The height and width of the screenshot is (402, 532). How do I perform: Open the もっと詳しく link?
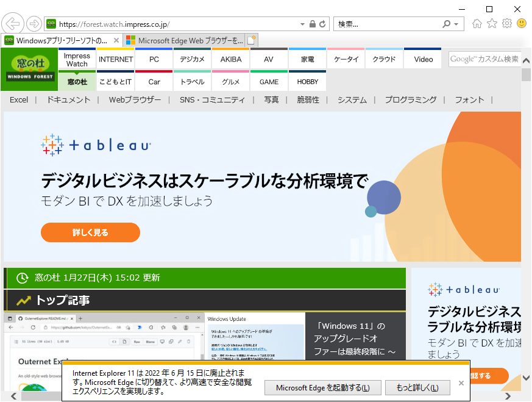tap(417, 387)
